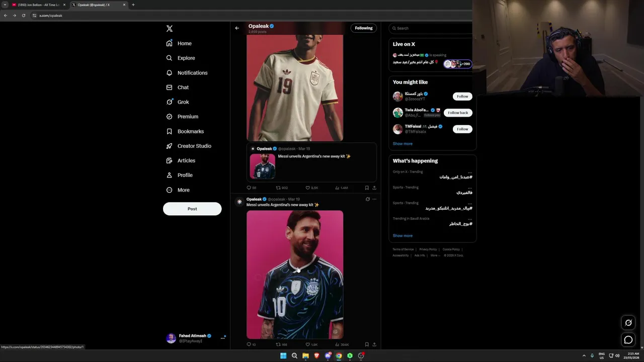Click repost icon with 902 reposts

pos(278,188)
